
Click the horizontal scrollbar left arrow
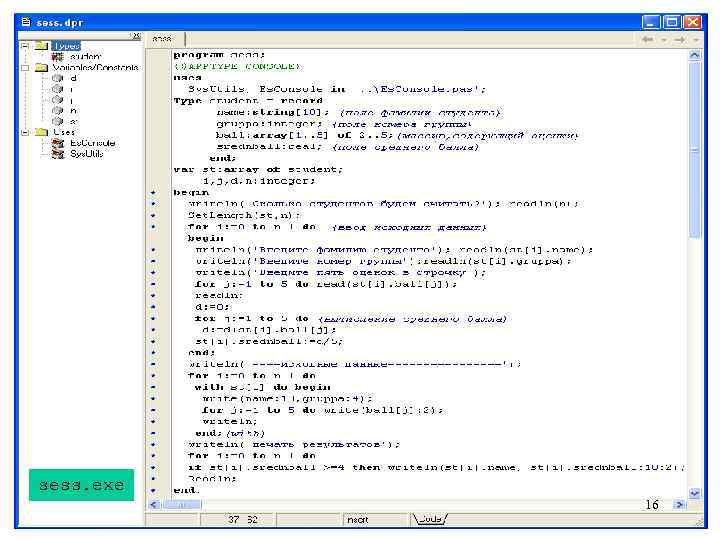click(x=154, y=505)
